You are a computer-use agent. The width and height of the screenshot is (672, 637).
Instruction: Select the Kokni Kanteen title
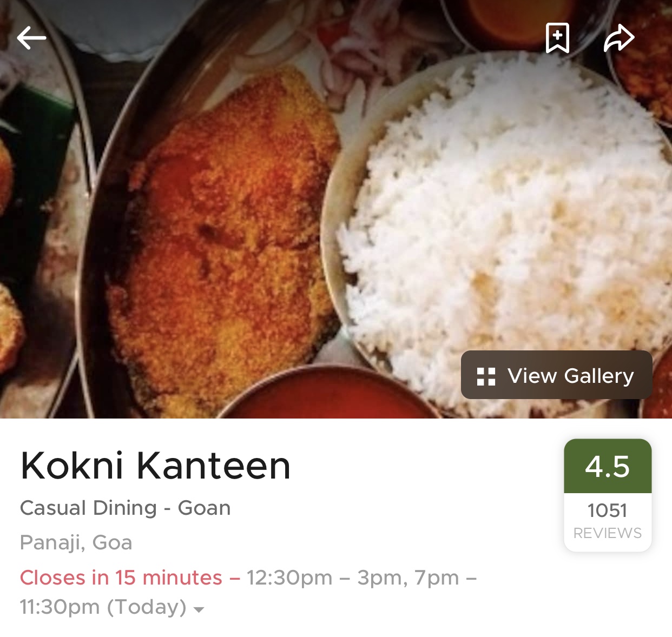pyautogui.click(x=155, y=466)
